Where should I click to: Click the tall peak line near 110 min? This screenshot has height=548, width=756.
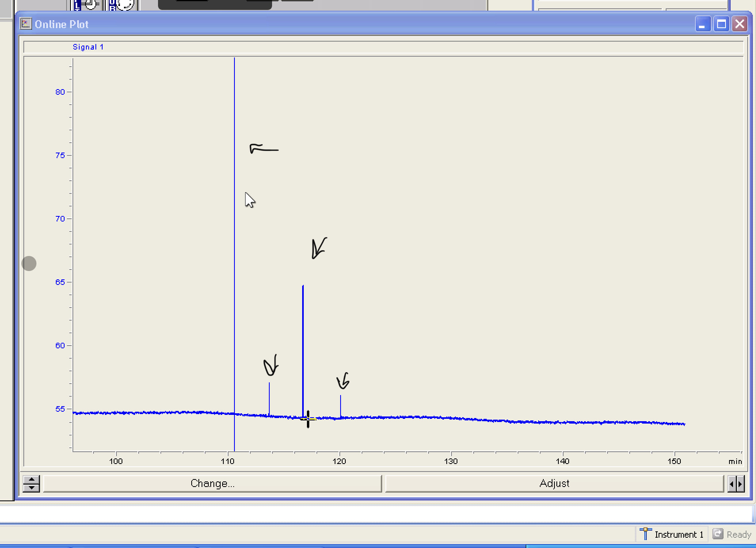pos(234,254)
